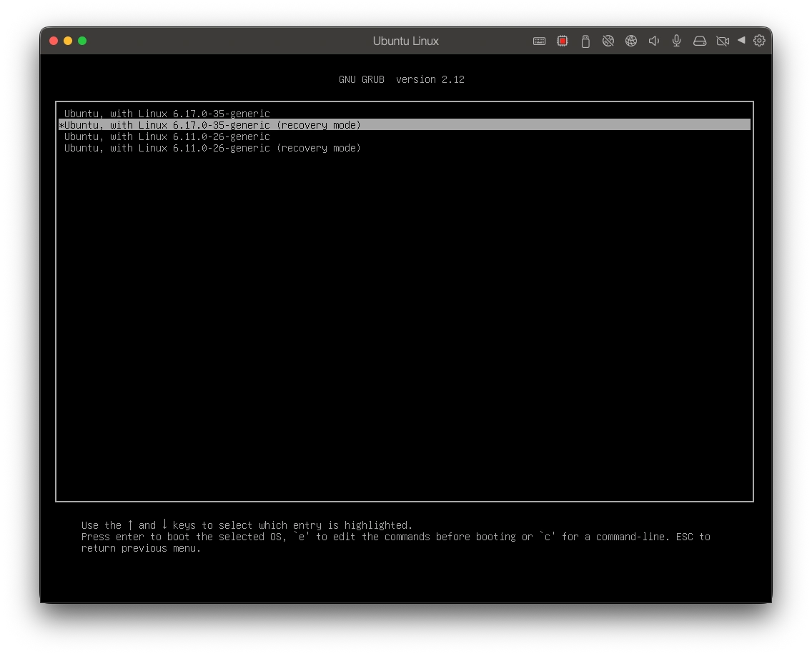Open the hard disk drive icon
The height and width of the screenshot is (656, 812).
pyautogui.click(x=700, y=41)
